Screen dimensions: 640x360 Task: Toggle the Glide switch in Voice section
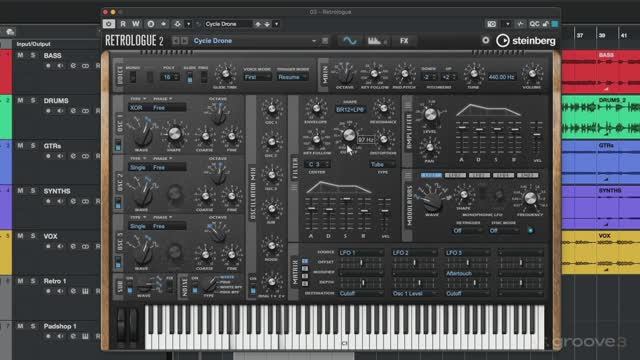(189, 77)
